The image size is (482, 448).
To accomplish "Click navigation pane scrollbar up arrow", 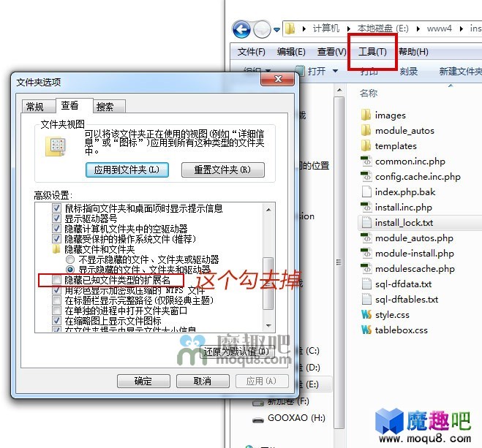I will click(339, 91).
